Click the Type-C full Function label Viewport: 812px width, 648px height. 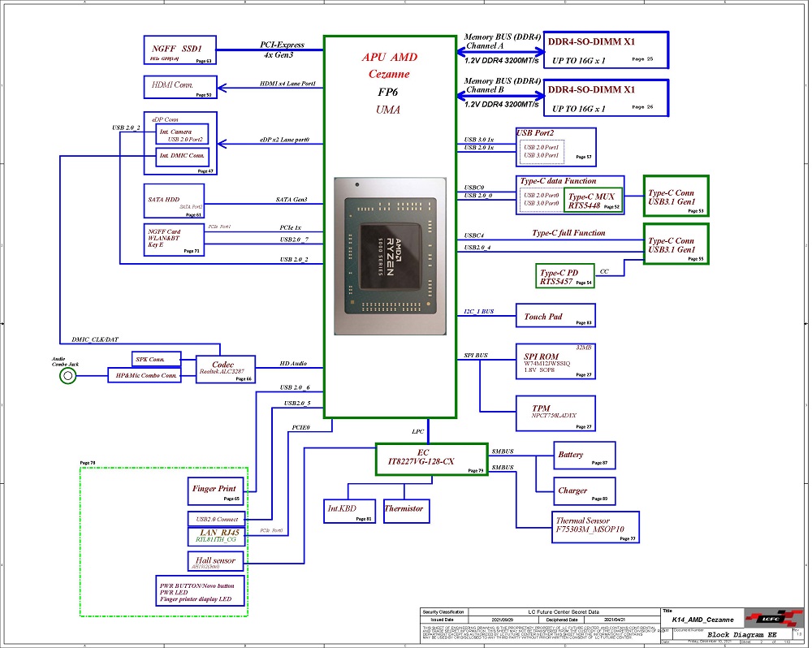[568, 233]
